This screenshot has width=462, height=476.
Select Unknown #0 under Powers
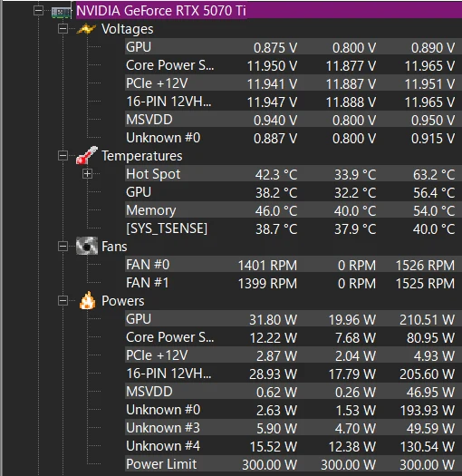(x=163, y=410)
